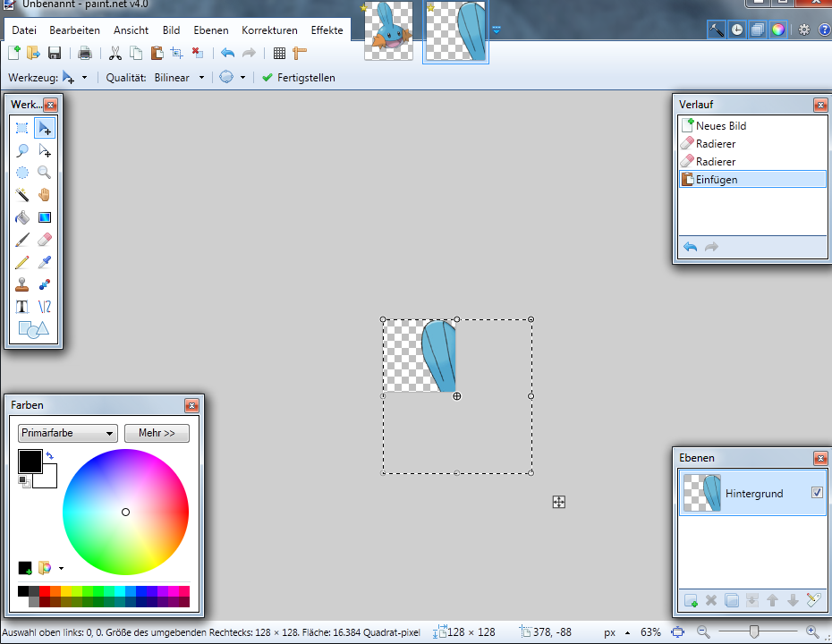
Task: Click the Mehr >> button
Action: pos(157,433)
